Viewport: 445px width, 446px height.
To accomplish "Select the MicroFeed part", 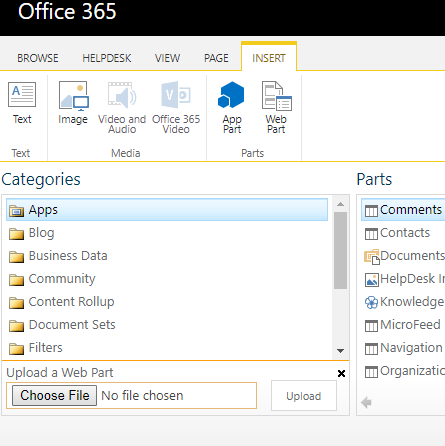I will pos(403,325).
